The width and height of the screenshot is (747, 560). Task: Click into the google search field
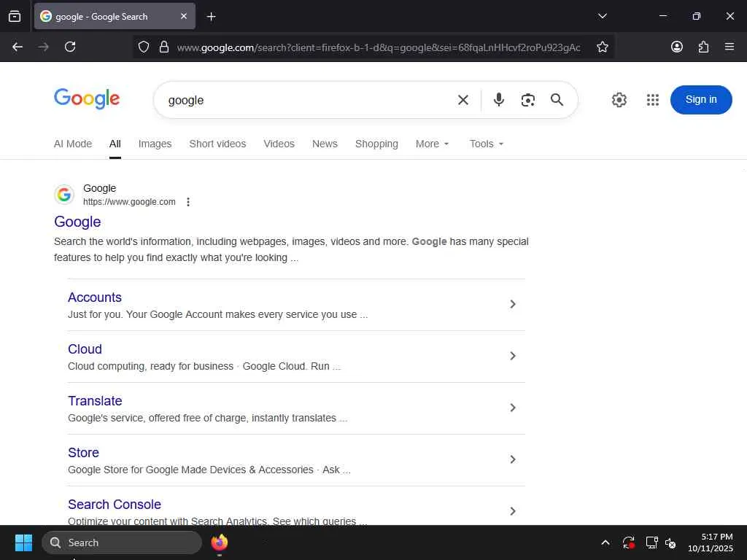click(305, 100)
